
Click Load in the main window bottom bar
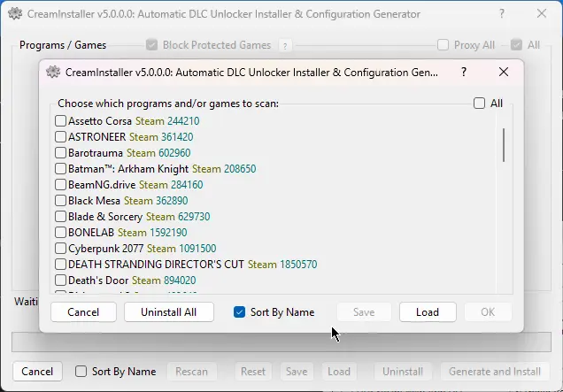tap(339, 371)
